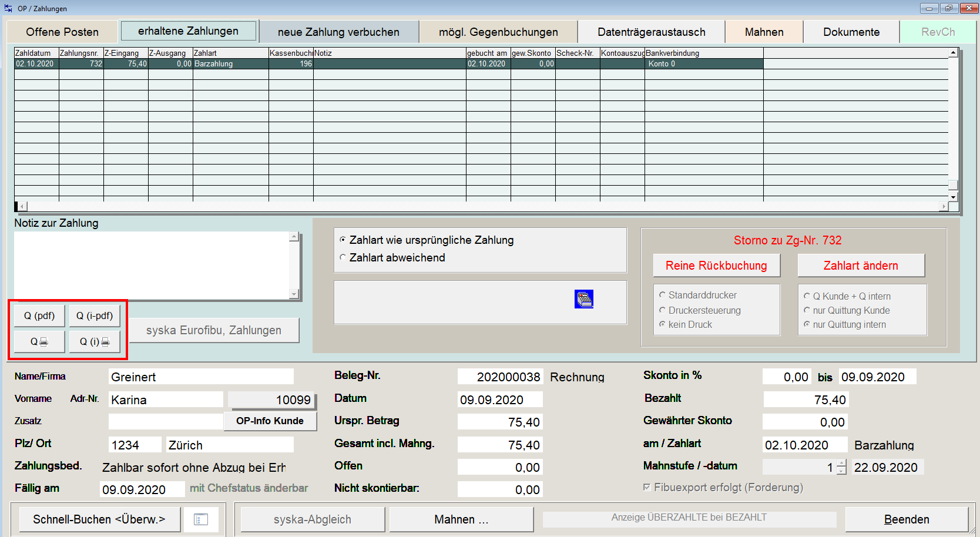Click the Zahlungsnr. column header

(x=81, y=53)
